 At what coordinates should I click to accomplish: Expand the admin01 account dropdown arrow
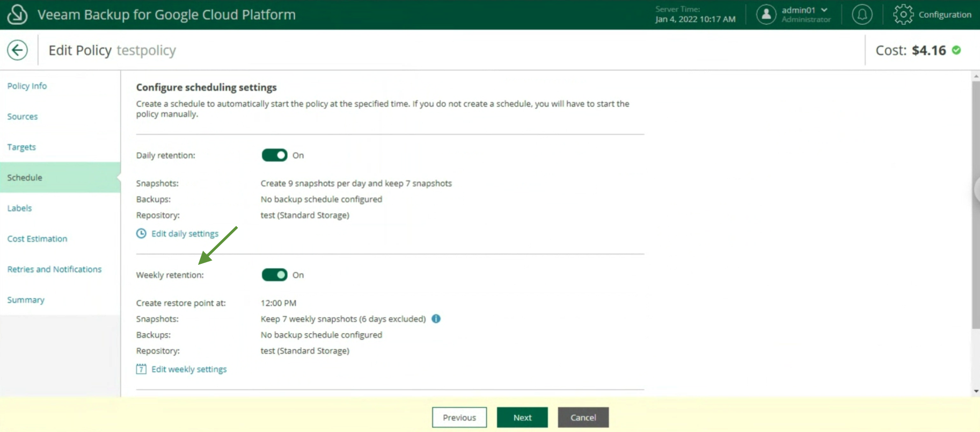pyautogui.click(x=824, y=10)
